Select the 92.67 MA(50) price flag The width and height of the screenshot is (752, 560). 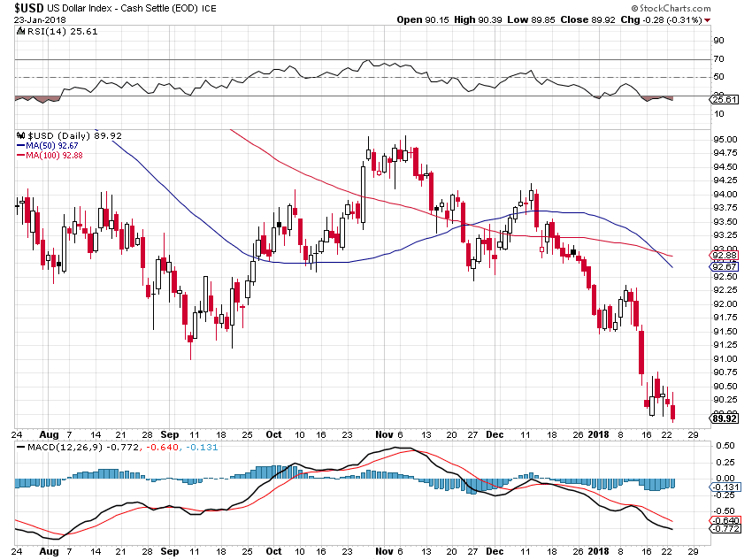[x=724, y=265]
